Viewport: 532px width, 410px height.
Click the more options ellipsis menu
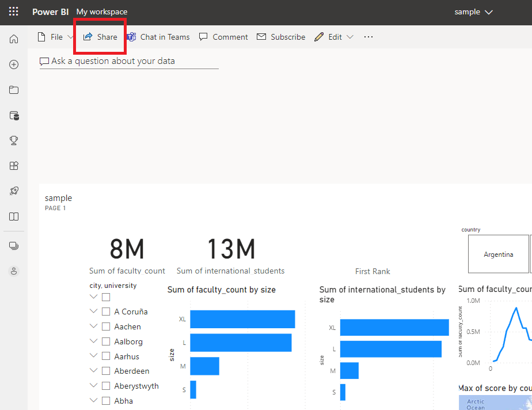368,37
